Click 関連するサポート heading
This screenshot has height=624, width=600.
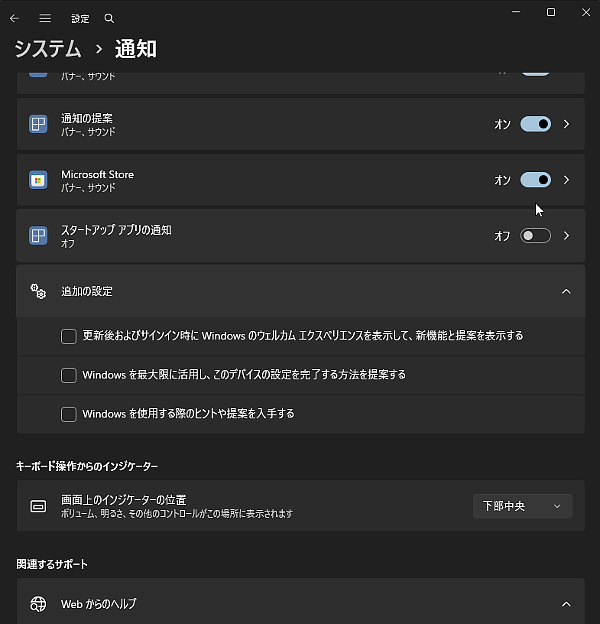tap(52, 564)
